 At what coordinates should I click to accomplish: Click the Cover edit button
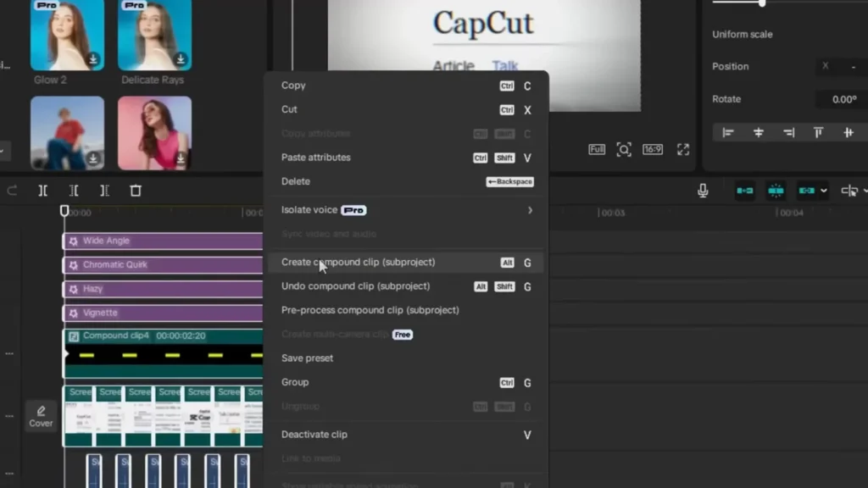coord(41,416)
